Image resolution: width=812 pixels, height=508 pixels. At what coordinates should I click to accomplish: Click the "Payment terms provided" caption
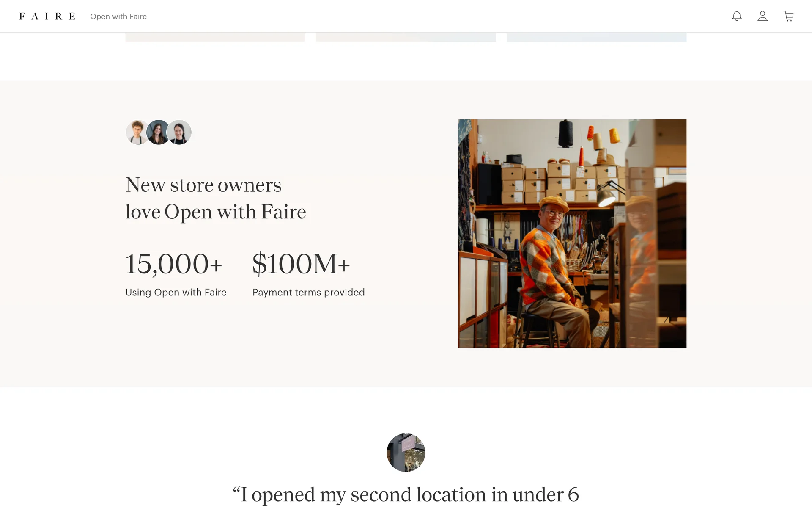pyautogui.click(x=308, y=293)
